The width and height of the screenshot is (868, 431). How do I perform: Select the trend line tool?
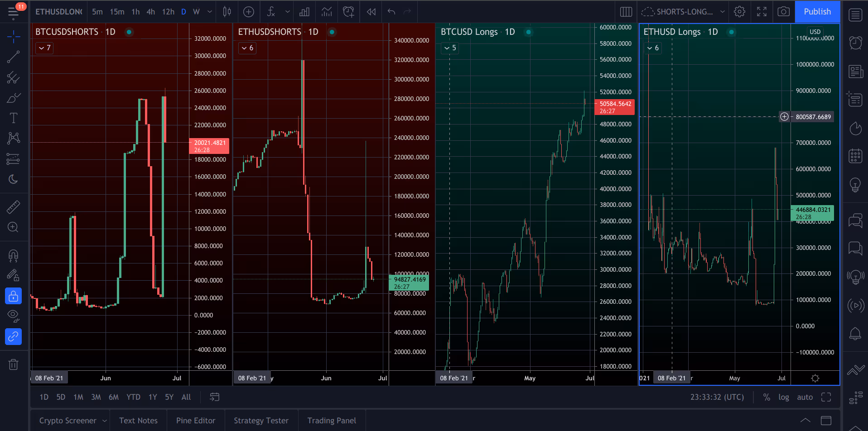(x=14, y=57)
